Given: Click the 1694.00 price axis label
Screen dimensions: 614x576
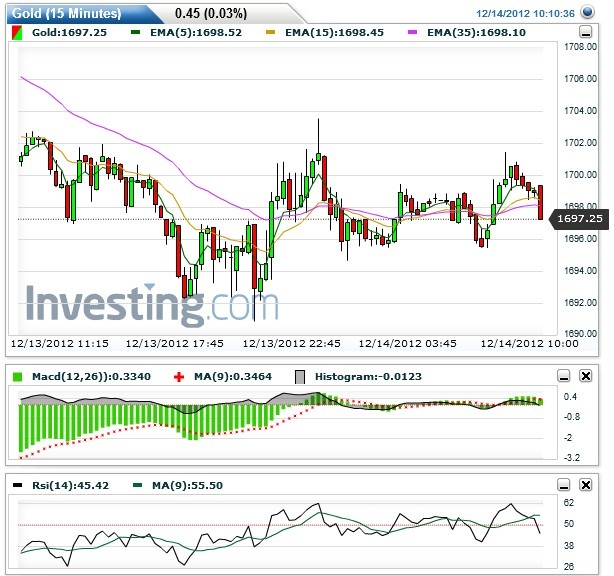Looking at the screenshot, I should (580, 271).
